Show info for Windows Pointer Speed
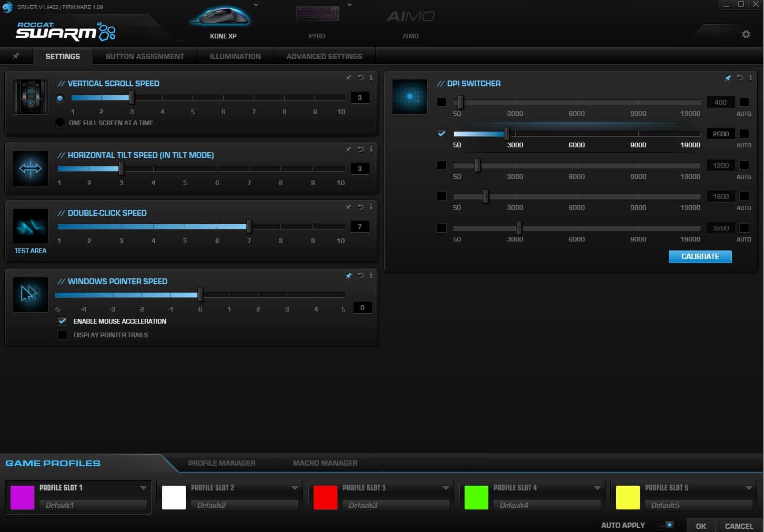Viewport: 764px width, 532px height. click(x=371, y=275)
